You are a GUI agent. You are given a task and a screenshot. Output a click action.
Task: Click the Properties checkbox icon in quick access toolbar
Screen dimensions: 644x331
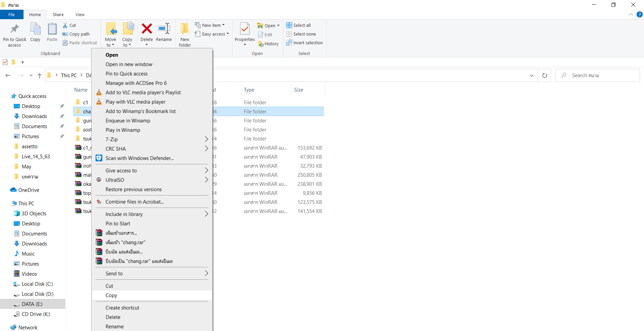(x=5, y=62)
